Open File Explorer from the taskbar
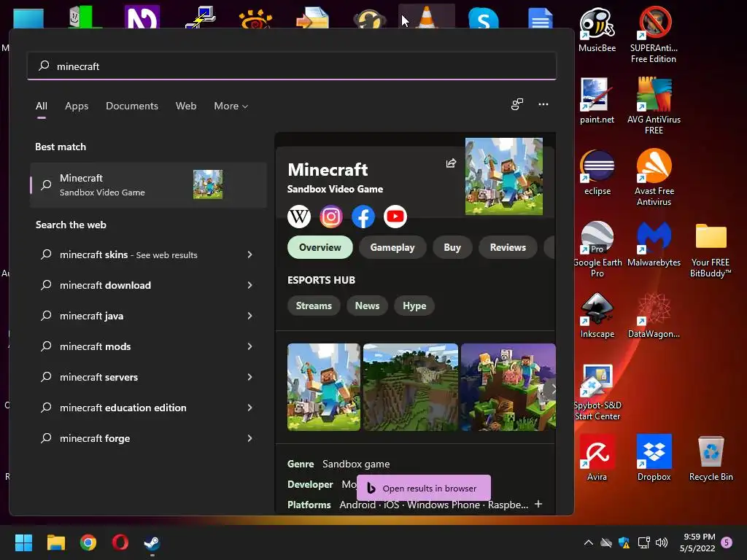747x560 pixels. [55, 542]
